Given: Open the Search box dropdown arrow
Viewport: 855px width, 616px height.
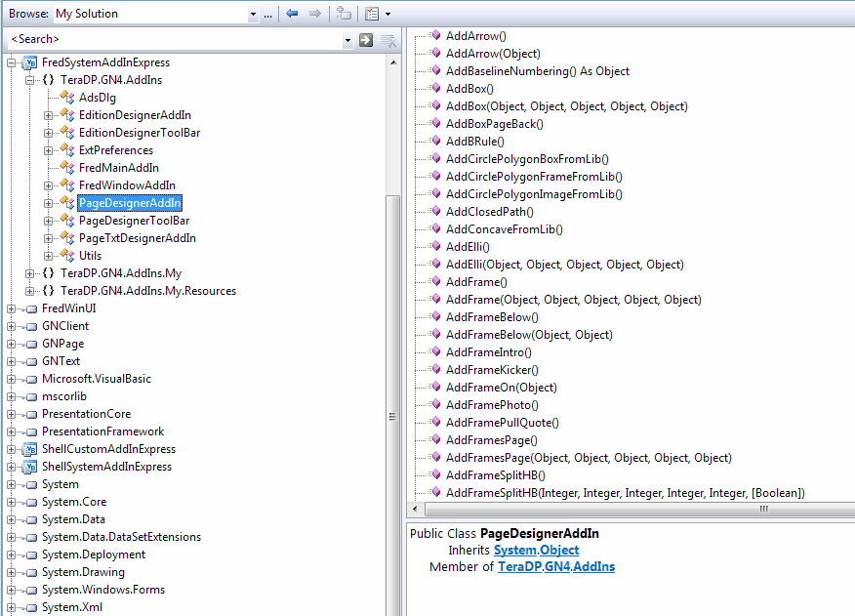Looking at the screenshot, I should point(347,40).
